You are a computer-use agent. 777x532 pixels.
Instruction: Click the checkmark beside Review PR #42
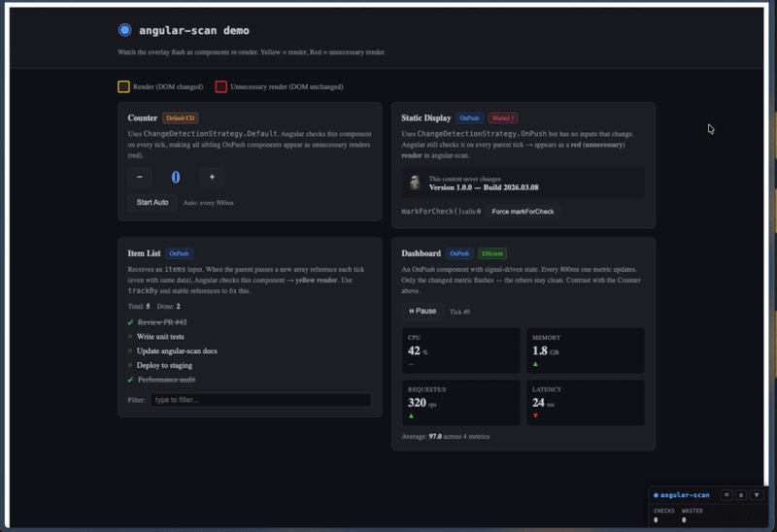click(130, 322)
